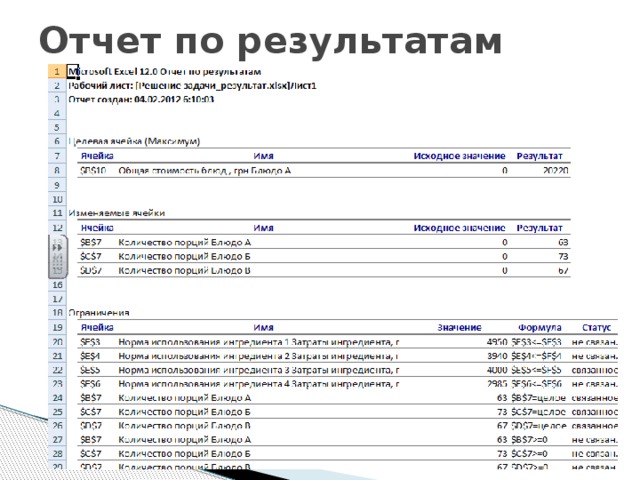Select result 73 in changing cells table
The image size is (640, 480).
pyautogui.click(x=563, y=256)
